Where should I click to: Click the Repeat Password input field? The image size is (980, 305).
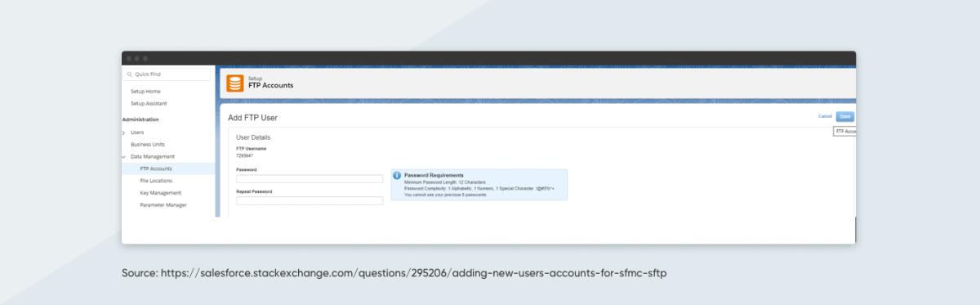[x=310, y=200]
